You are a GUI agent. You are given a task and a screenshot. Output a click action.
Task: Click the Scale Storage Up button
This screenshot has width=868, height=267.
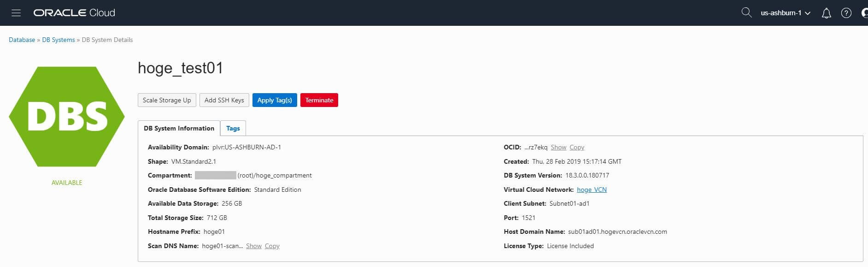167,100
